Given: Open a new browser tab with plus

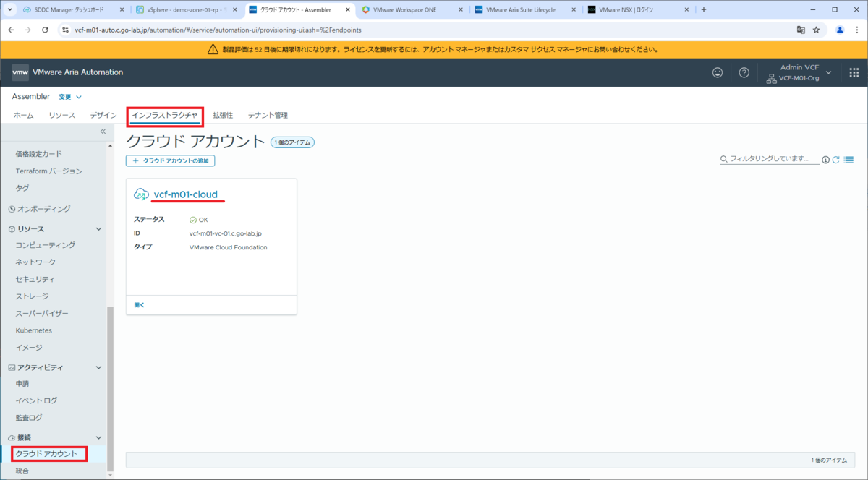Looking at the screenshot, I should [x=704, y=9].
